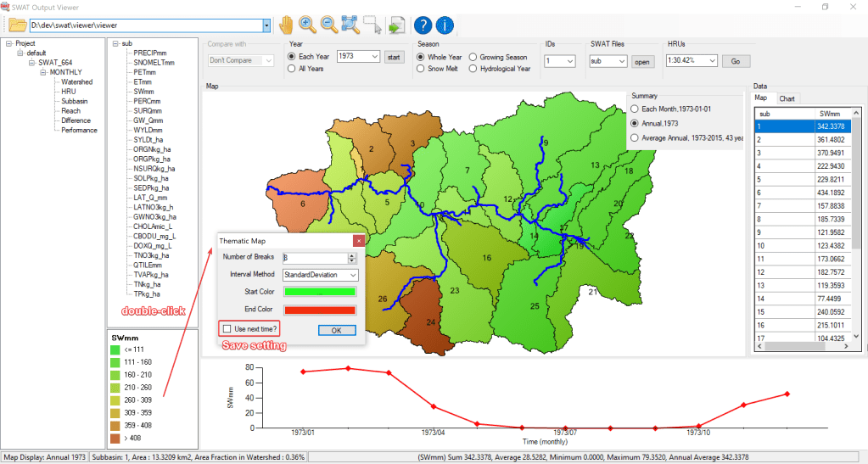
Task: Select Subbasin in project tree
Action: [74, 101]
